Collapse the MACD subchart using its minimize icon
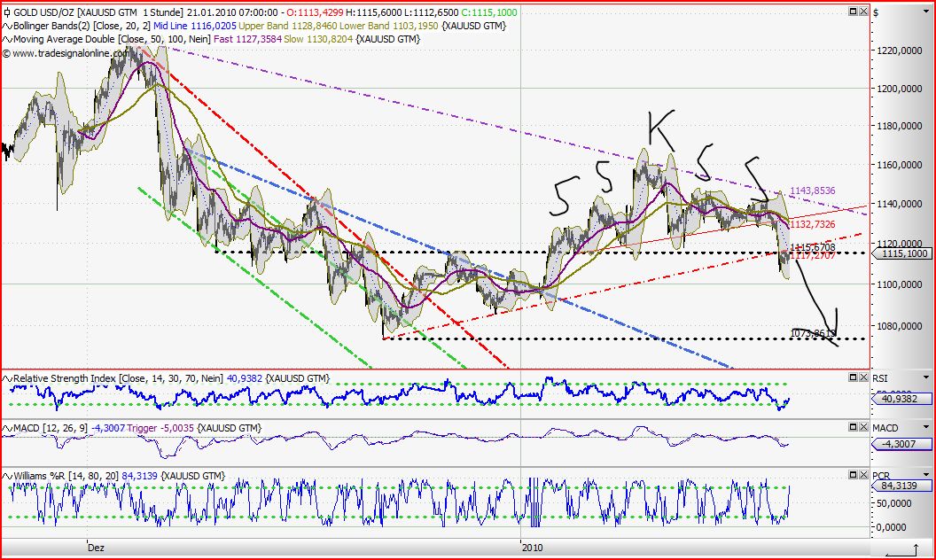The width and height of the screenshot is (936, 560). tap(853, 427)
